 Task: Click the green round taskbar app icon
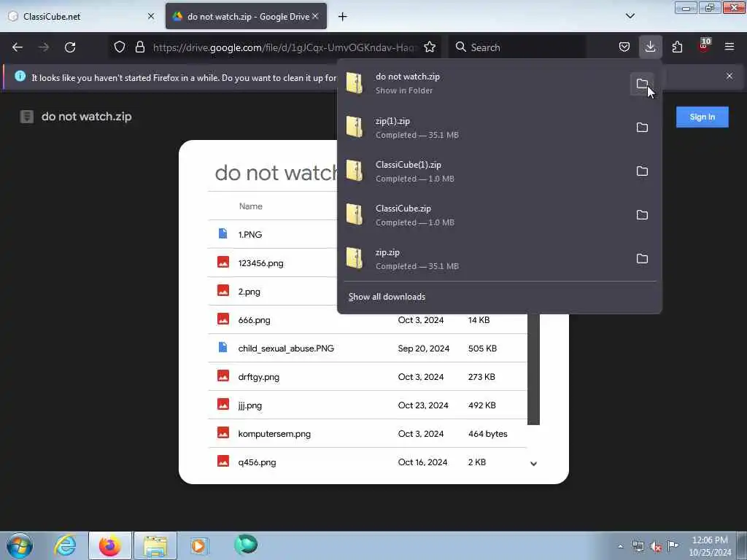[x=246, y=545]
